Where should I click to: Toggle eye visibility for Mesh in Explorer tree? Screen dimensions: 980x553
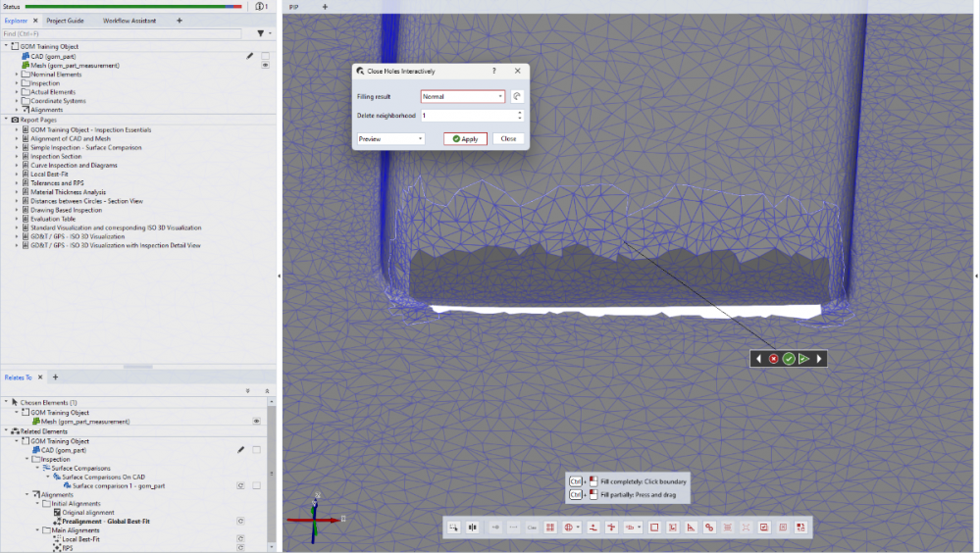click(265, 66)
